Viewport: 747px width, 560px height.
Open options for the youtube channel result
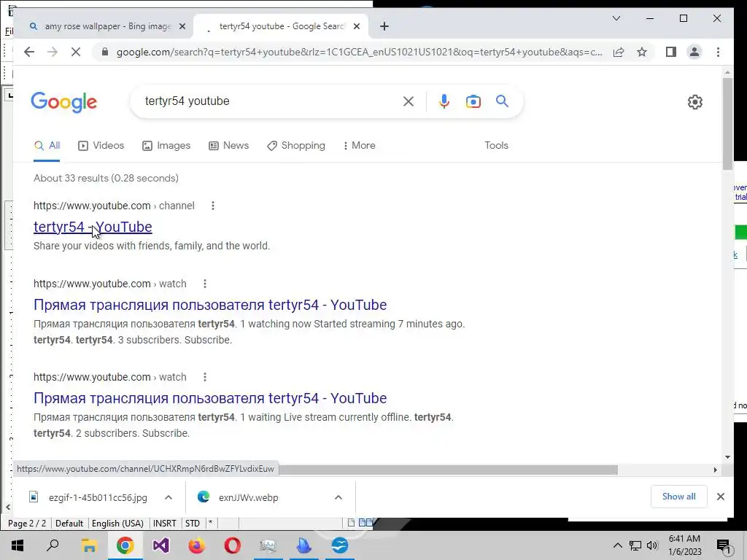pyautogui.click(x=213, y=206)
